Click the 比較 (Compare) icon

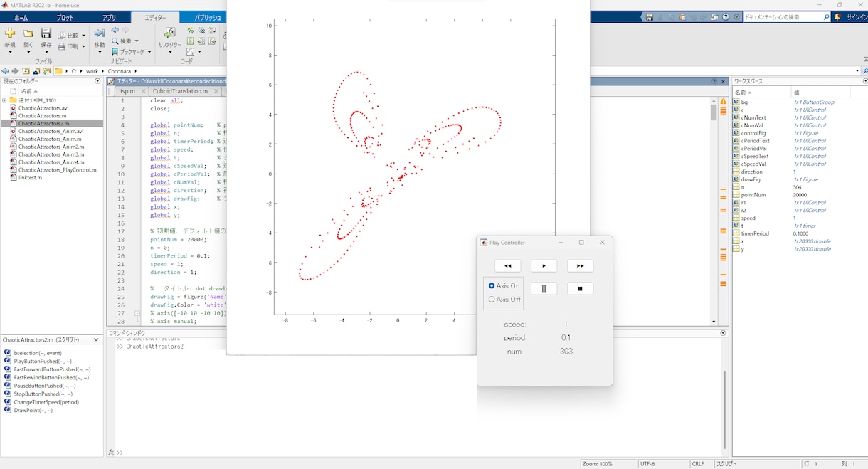pyautogui.click(x=62, y=36)
